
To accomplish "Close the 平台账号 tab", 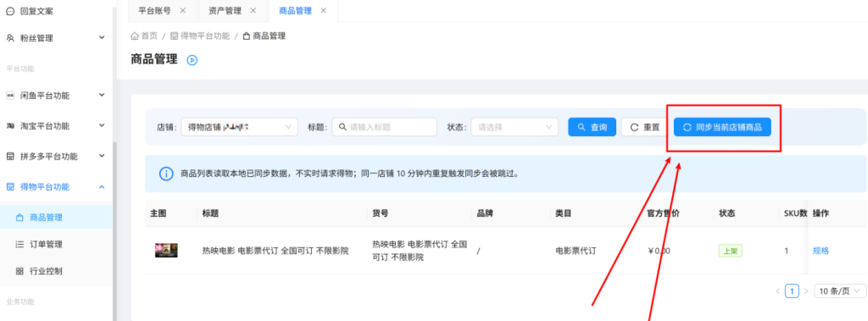I will tap(183, 10).
